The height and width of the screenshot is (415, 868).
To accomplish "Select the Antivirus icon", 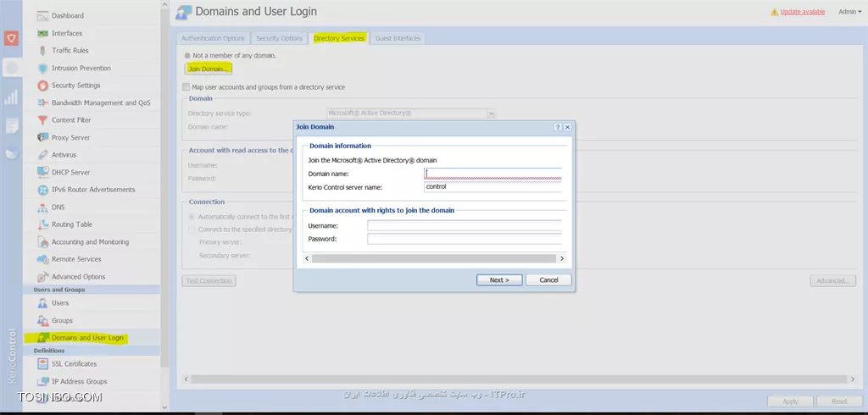I will [43, 155].
